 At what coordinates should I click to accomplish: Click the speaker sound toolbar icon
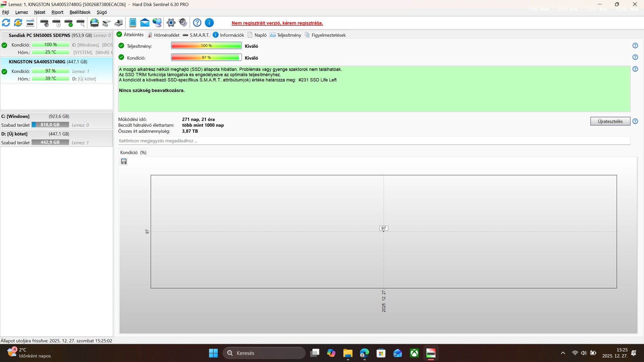[x=183, y=23]
